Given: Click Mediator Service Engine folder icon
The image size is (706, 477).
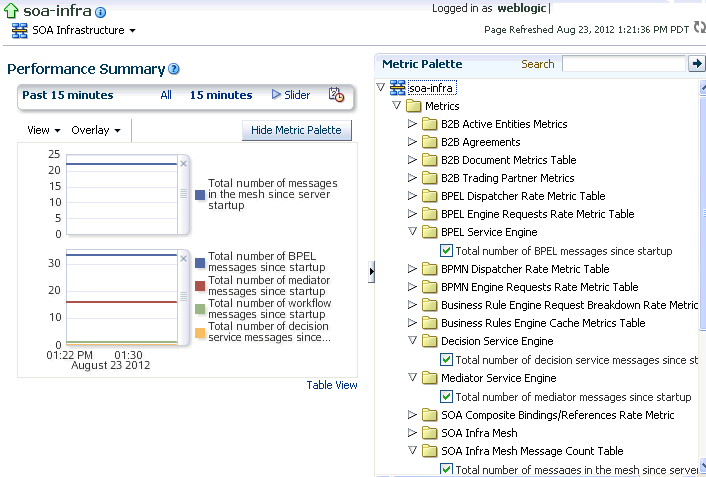Looking at the screenshot, I should [430, 378].
